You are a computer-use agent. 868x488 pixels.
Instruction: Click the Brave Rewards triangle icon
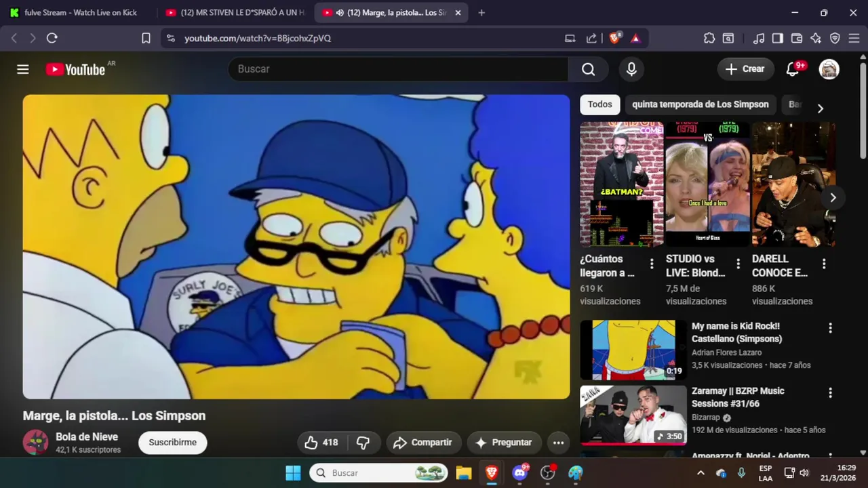(635, 39)
